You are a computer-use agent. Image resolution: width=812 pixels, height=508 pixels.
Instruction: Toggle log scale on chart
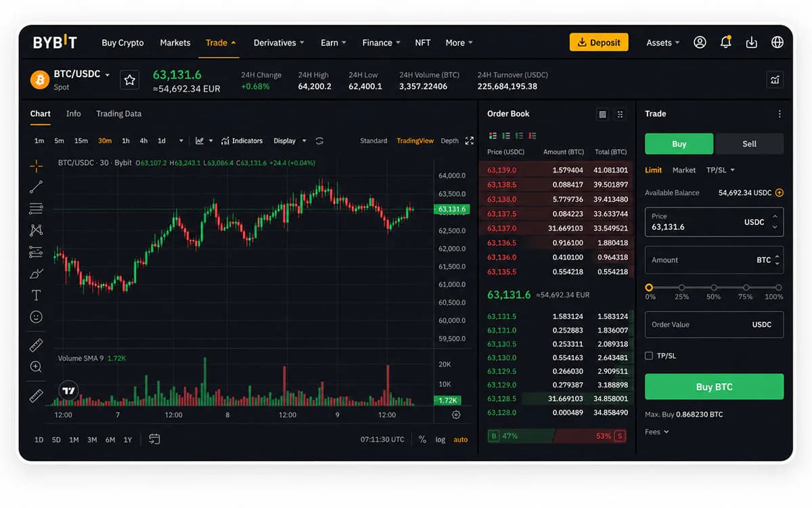(x=441, y=440)
